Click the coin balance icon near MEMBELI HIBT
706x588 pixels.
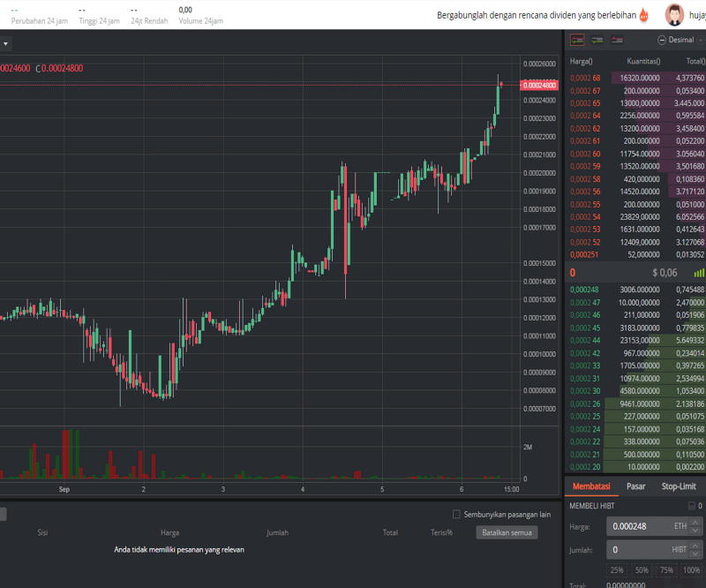click(692, 506)
